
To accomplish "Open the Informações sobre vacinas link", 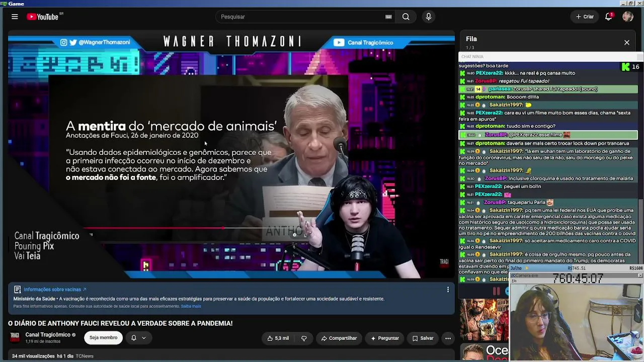I will click(55, 290).
